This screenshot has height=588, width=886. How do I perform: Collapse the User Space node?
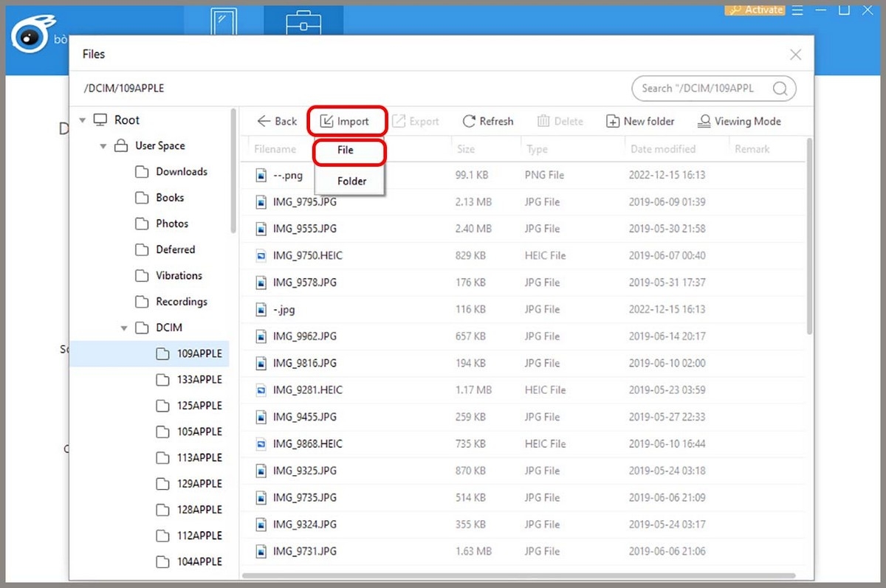[103, 146]
